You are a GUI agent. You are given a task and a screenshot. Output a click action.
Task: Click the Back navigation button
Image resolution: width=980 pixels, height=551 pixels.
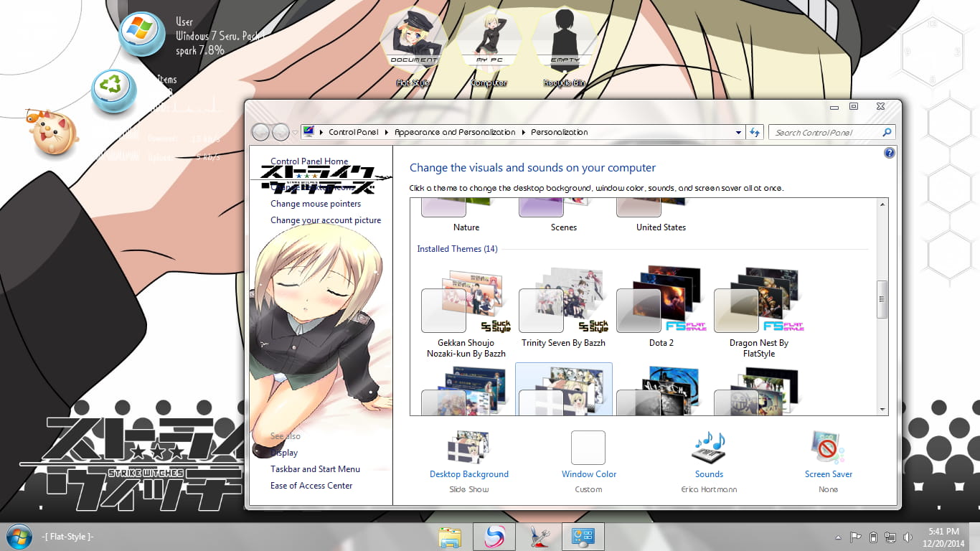[260, 132]
